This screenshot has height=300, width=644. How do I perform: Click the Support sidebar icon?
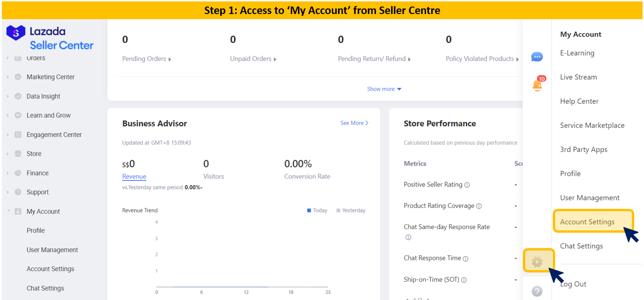pyautogui.click(x=18, y=192)
